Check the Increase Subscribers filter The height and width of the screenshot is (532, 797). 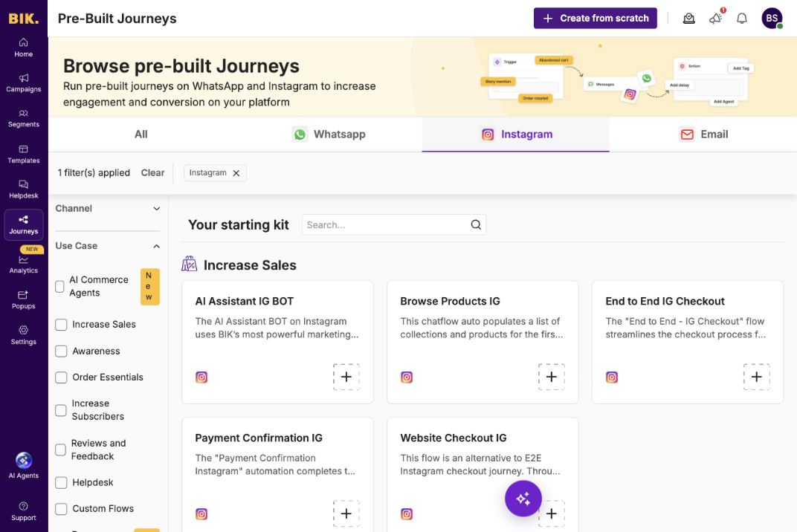point(61,410)
